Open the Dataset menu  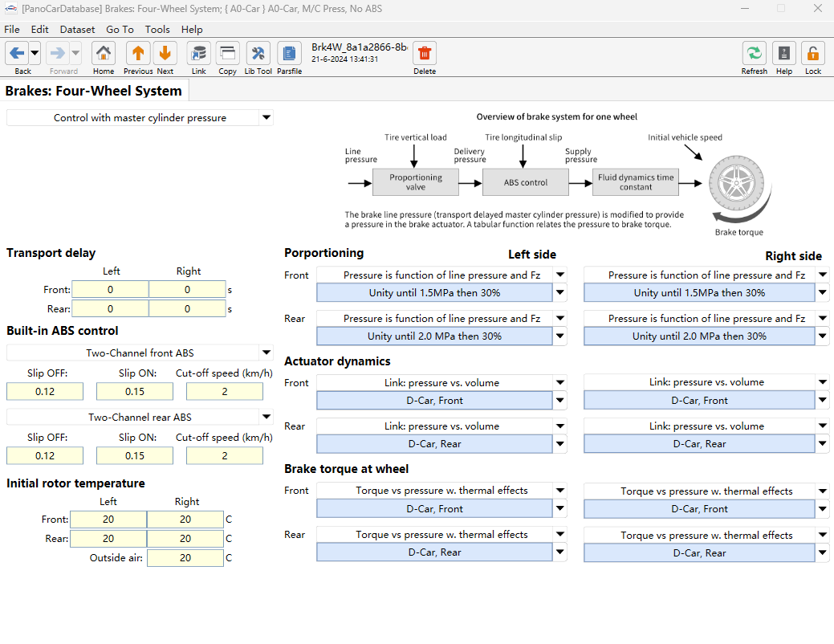coord(77,29)
